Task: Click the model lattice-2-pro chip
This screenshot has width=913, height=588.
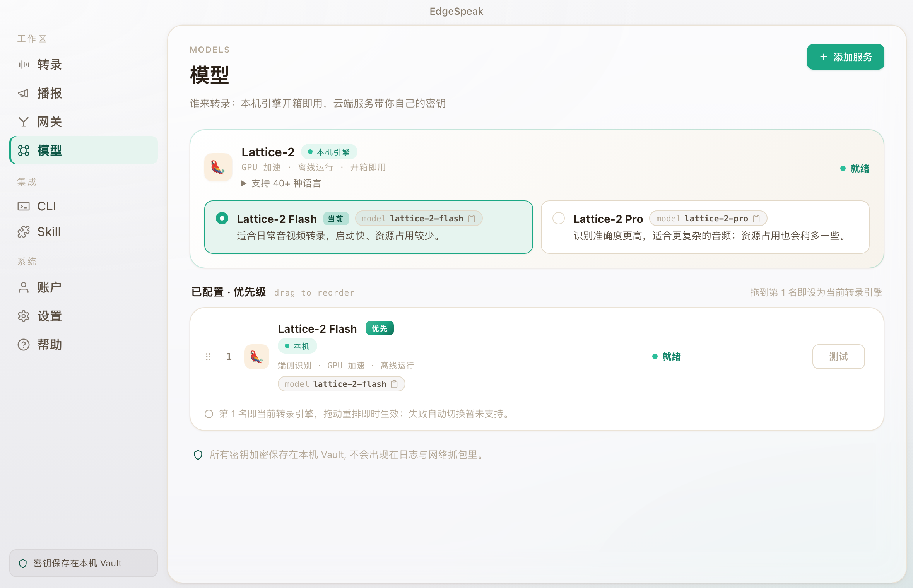Action: tap(708, 219)
